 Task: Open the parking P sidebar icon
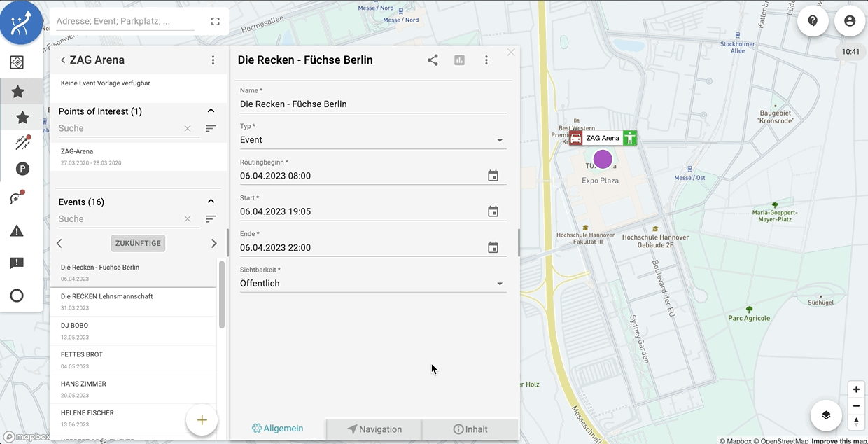[22, 169]
